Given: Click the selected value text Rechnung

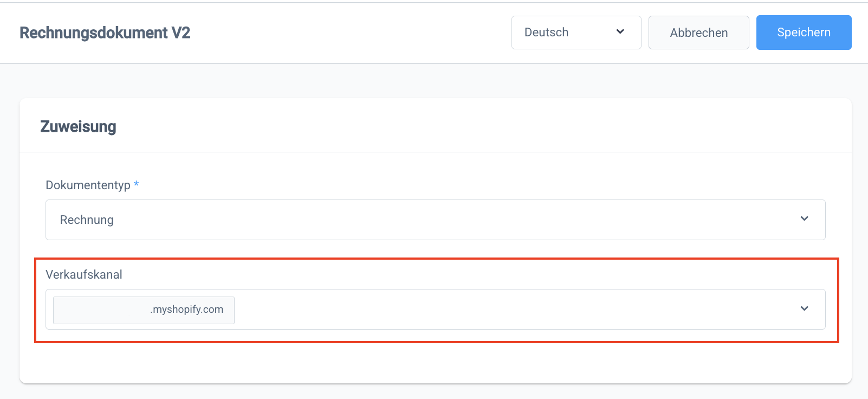Looking at the screenshot, I should [87, 220].
